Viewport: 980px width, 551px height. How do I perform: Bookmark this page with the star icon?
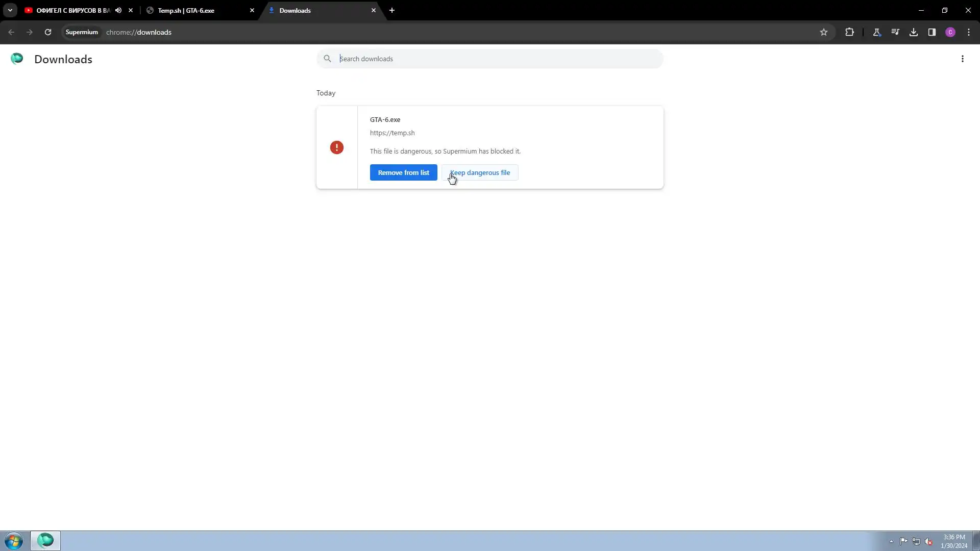tap(823, 32)
